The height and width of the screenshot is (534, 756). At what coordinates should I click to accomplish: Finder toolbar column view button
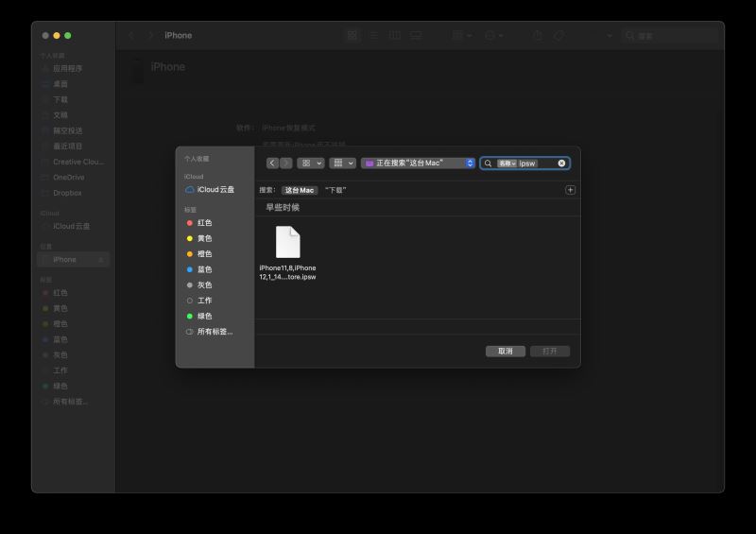(395, 35)
